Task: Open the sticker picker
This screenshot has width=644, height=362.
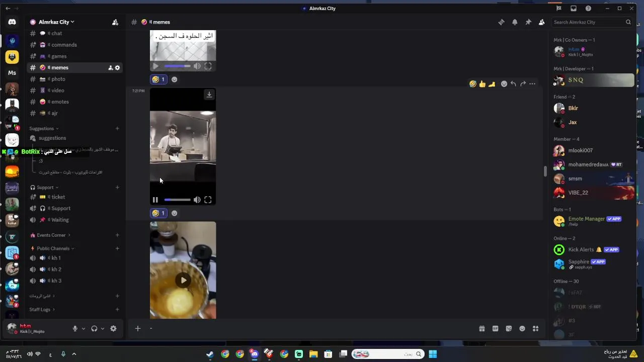Action: click(x=509, y=329)
